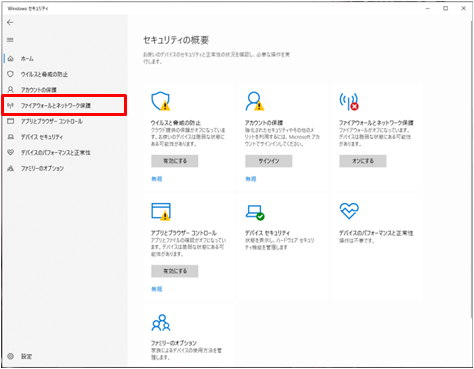
Task: Click the ファミリーのオプション tile heading
Action: click(174, 343)
